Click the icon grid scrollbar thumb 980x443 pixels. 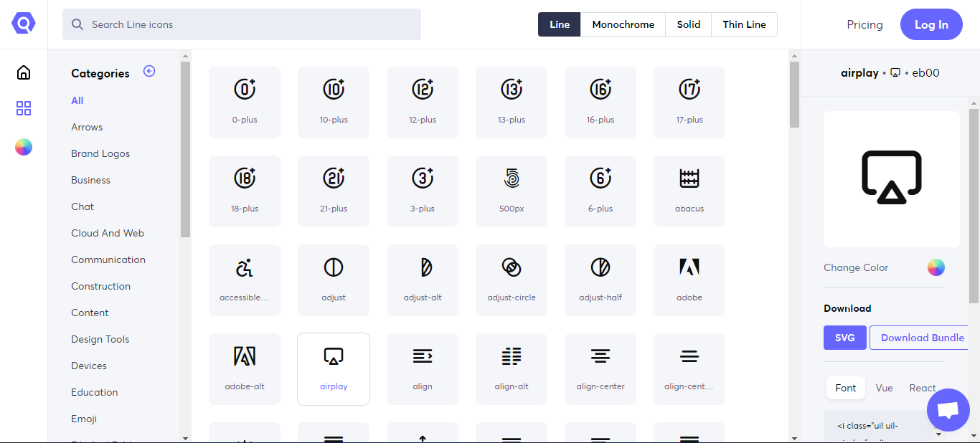(x=794, y=95)
